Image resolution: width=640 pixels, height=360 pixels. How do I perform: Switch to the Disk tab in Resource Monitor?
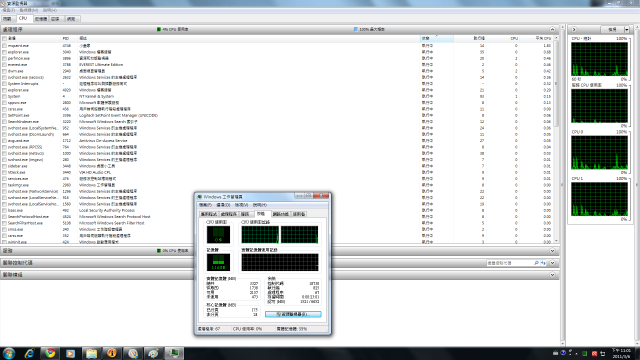point(56,19)
